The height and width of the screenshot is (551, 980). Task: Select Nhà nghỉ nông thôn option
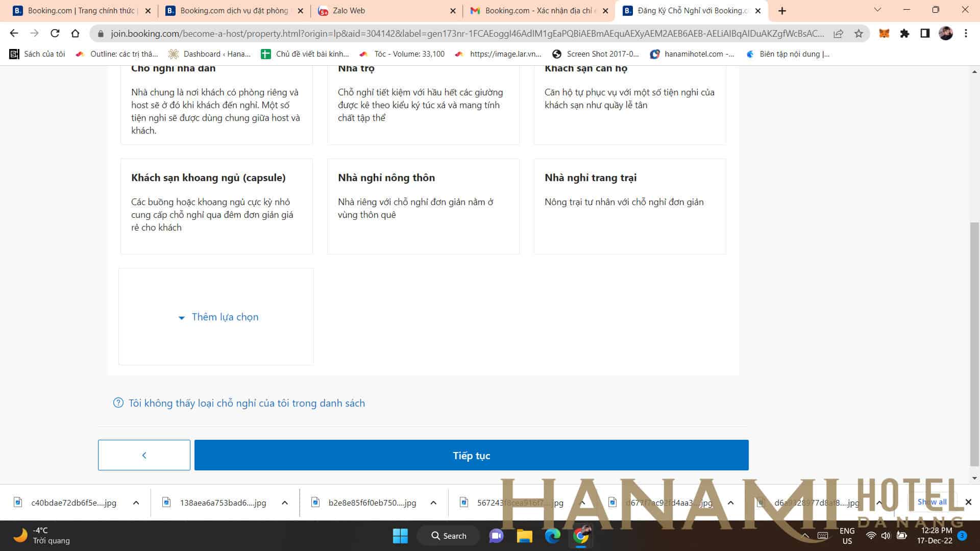[423, 206]
